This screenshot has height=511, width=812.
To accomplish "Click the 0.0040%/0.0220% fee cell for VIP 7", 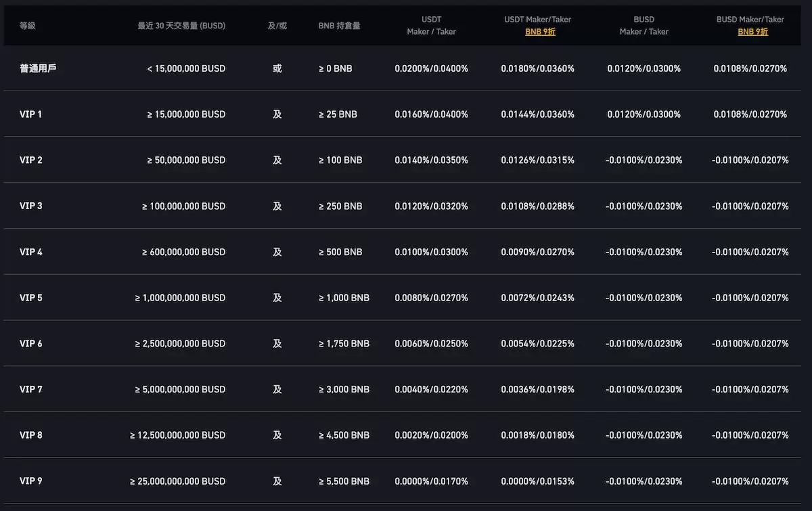I will coord(431,389).
